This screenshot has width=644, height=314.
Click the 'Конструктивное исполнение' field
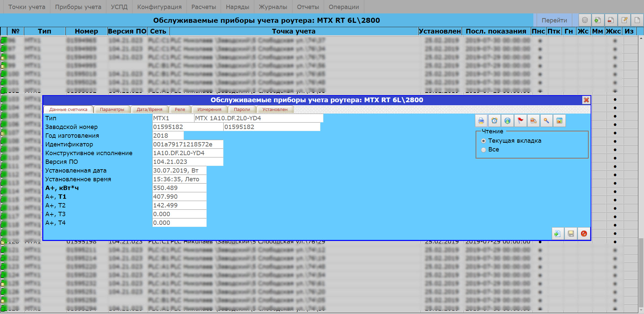[188, 153]
